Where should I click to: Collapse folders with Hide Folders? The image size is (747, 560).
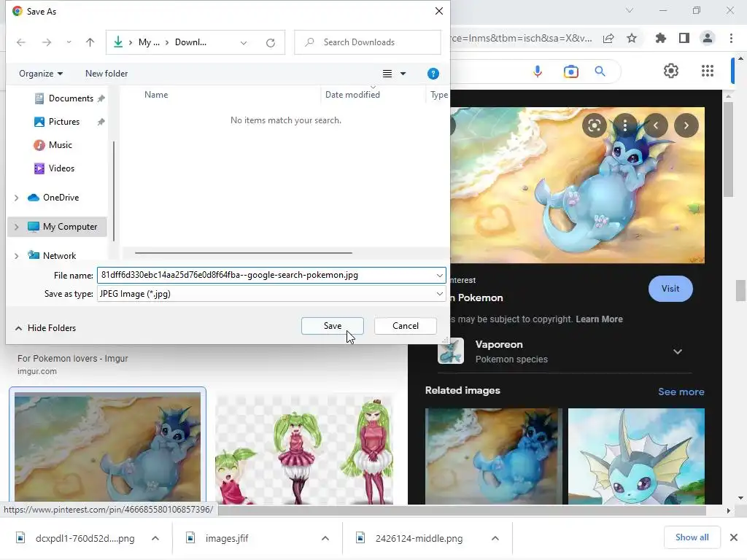[x=45, y=328]
